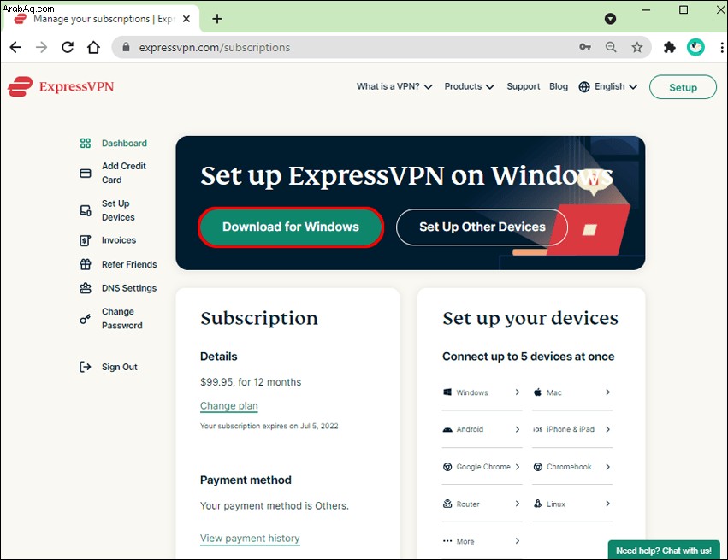Expand the Router setup chevron
728x560 pixels.
[x=518, y=504]
